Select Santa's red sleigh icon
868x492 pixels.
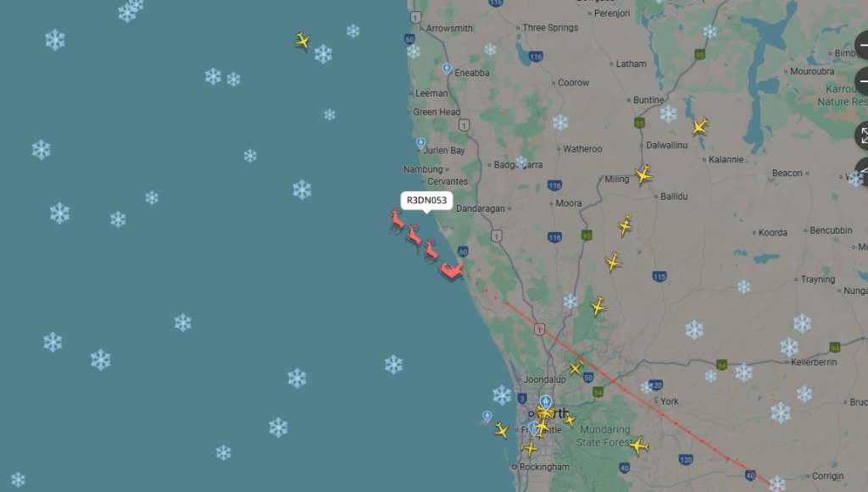[x=452, y=272]
